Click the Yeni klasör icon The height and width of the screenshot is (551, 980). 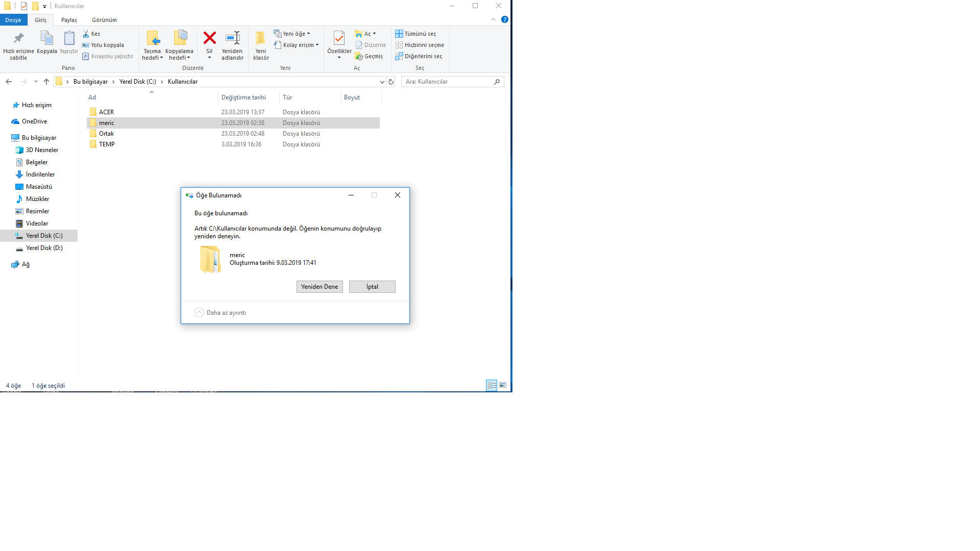coord(260,38)
